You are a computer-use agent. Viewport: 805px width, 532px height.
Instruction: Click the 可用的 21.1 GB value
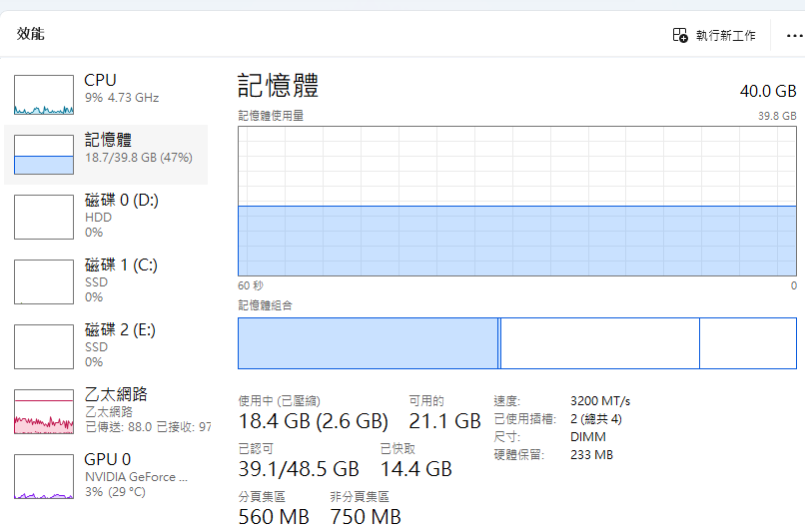click(444, 421)
